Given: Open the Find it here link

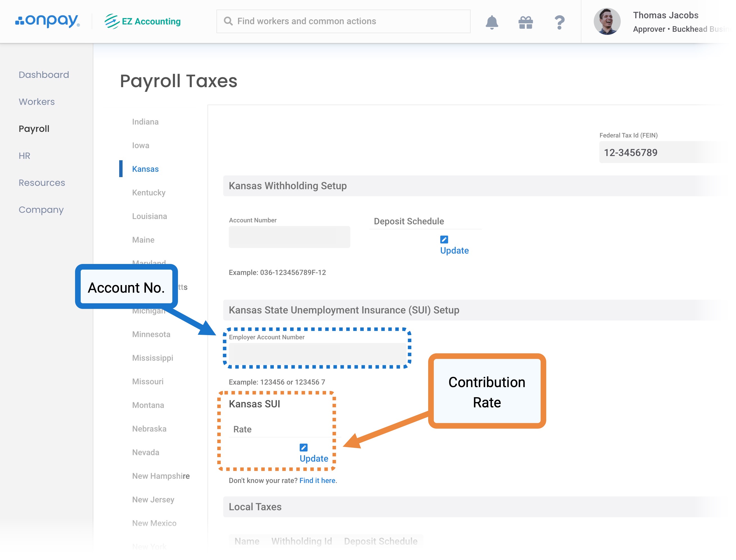Looking at the screenshot, I should point(317,480).
